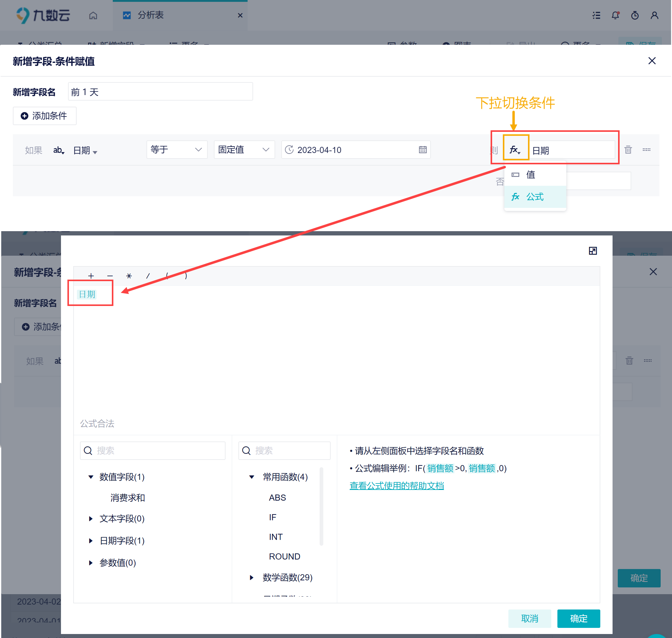
Task: Select 公式 from the dropdown menu
Action: click(535, 197)
